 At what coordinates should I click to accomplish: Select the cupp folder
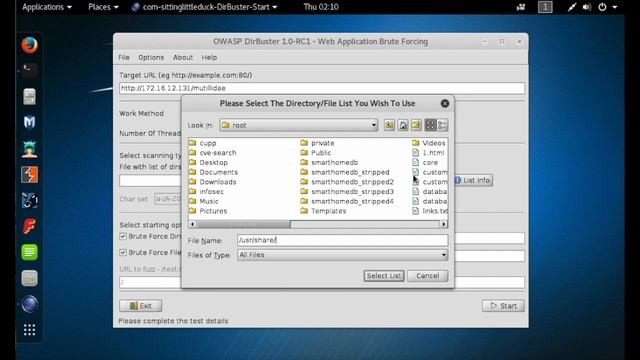(x=203, y=143)
